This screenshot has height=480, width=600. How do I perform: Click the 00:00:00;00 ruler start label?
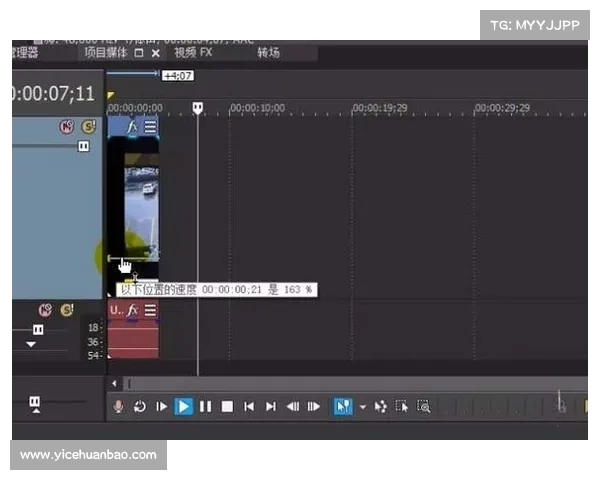click(135, 108)
